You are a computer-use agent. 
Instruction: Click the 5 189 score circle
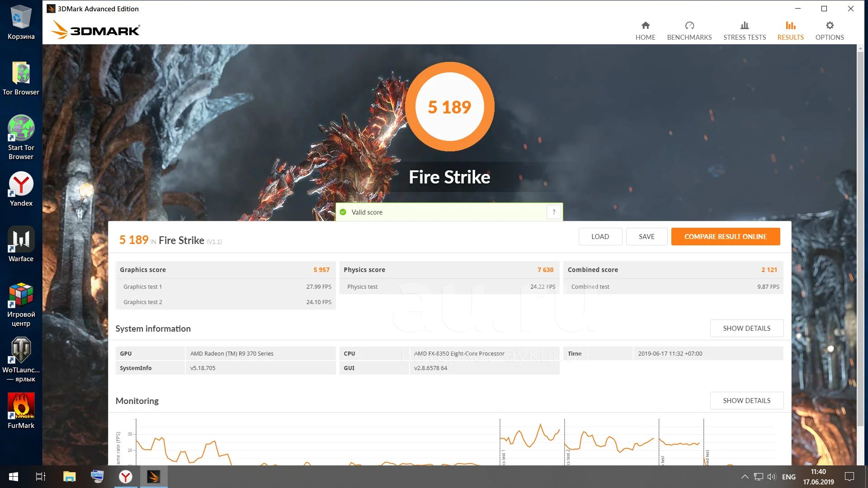(x=449, y=107)
